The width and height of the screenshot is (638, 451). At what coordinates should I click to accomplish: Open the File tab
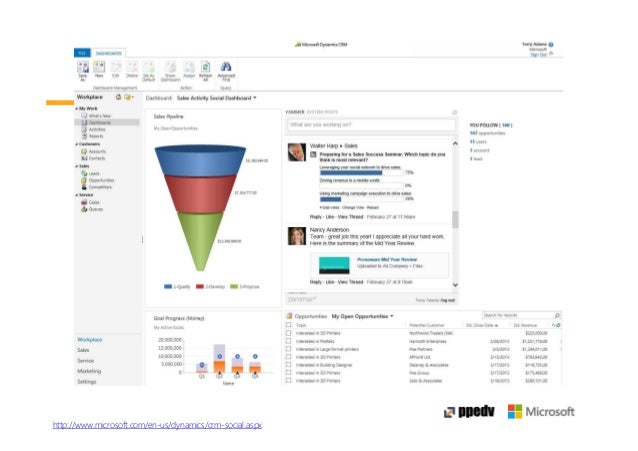pos(82,53)
